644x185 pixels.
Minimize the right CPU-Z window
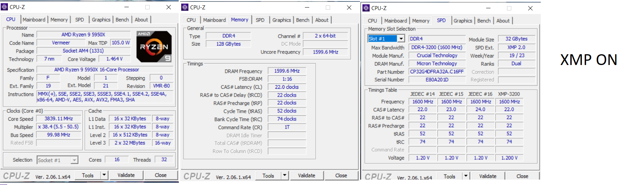point(488,8)
